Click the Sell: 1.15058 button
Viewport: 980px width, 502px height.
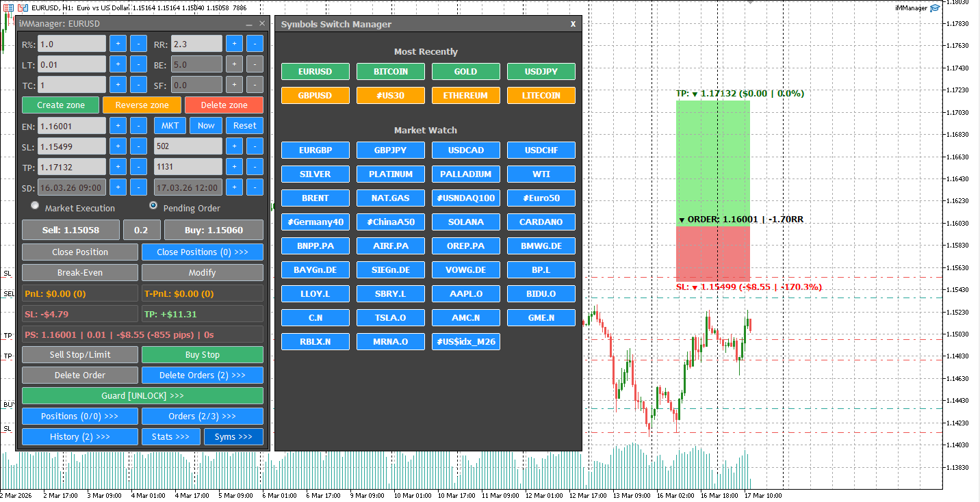pyautogui.click(x=71, y=230)
